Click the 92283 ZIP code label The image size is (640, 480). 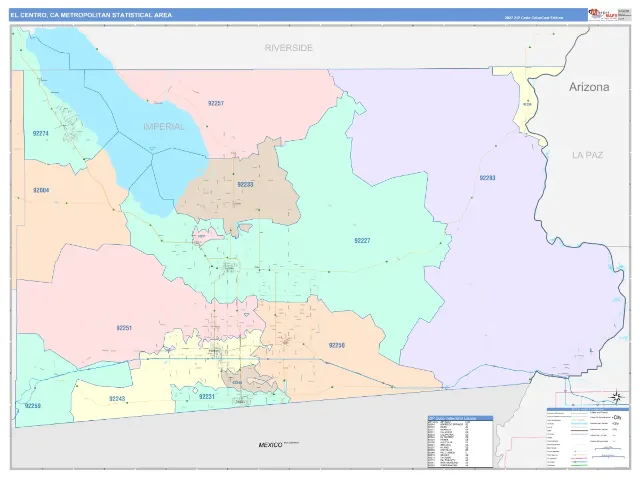pos(487,178)
